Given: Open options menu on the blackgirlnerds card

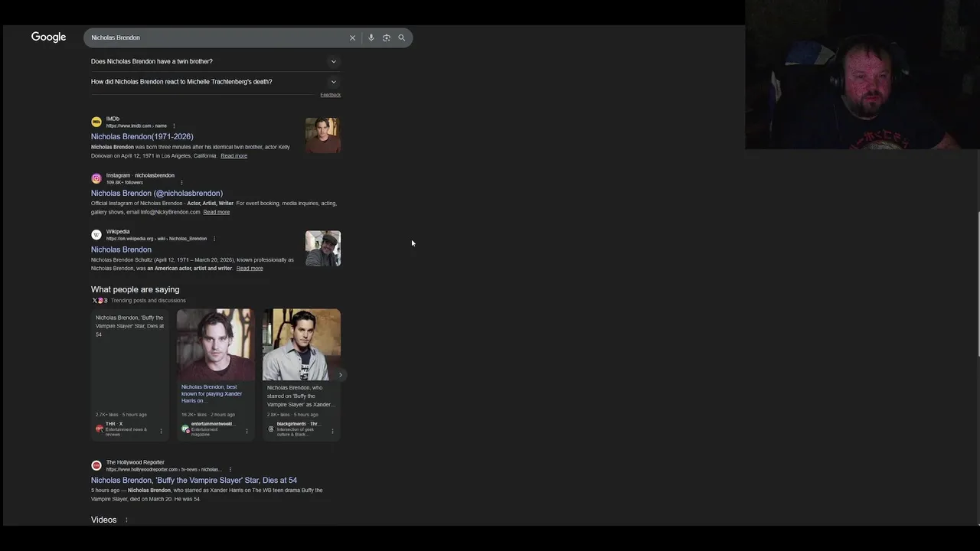Looking at the screenshot, I should point(332,431).
